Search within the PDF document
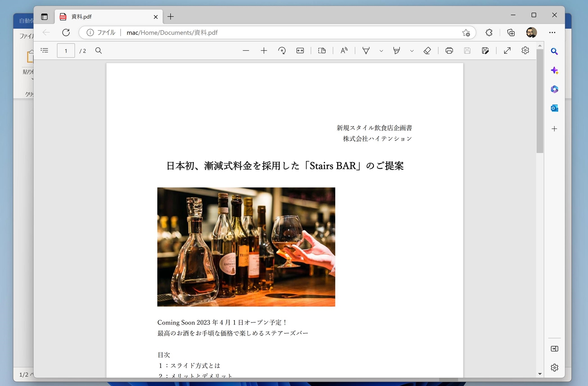 pos(98,50)
